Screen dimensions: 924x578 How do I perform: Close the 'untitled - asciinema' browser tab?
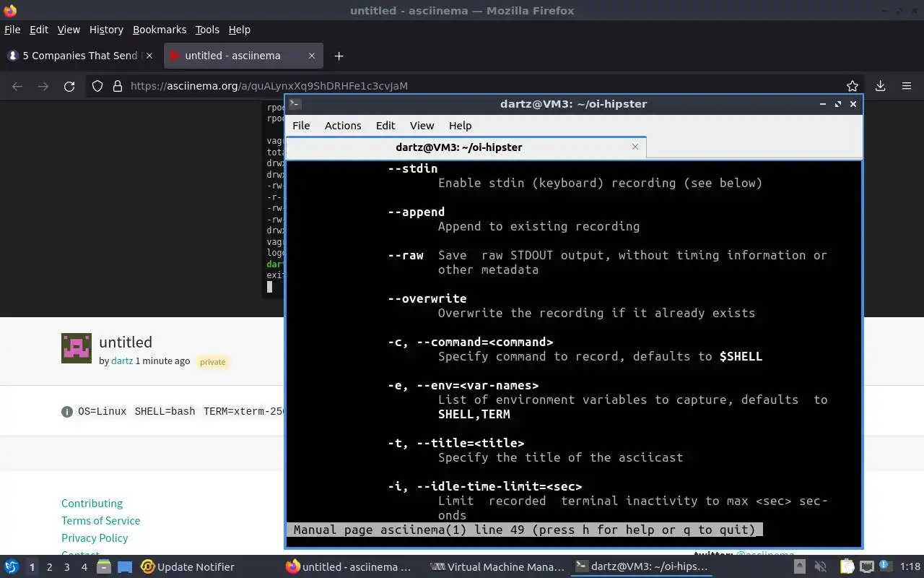(x=312, y=56)
